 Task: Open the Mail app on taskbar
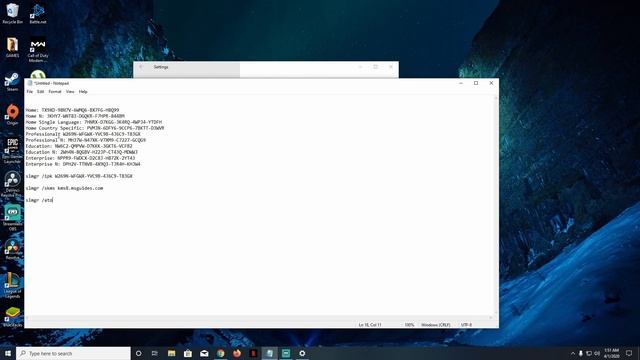pos(204,353)
